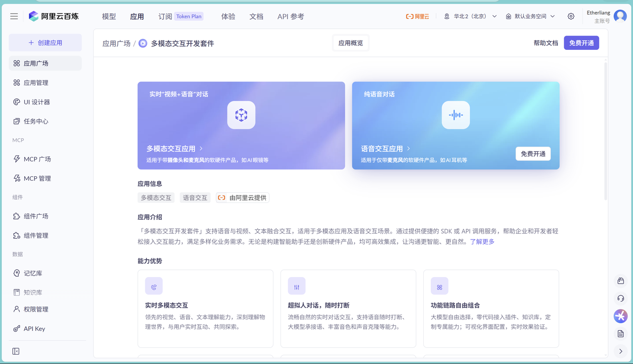Viewport: 633px width, 364px height.
Task: Click the colorful AI assistant icon on right
Action: [x=621, y=316]
